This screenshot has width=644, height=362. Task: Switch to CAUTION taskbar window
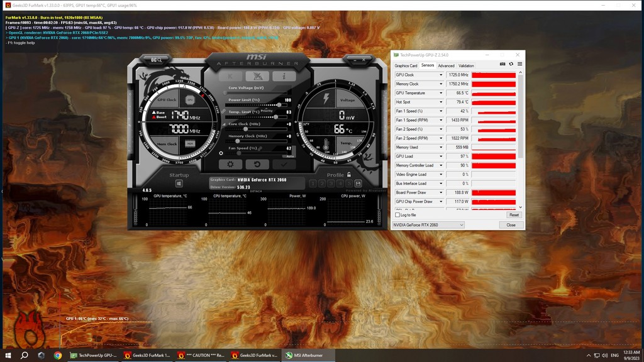pyautogui.click(x=201, y=356)
